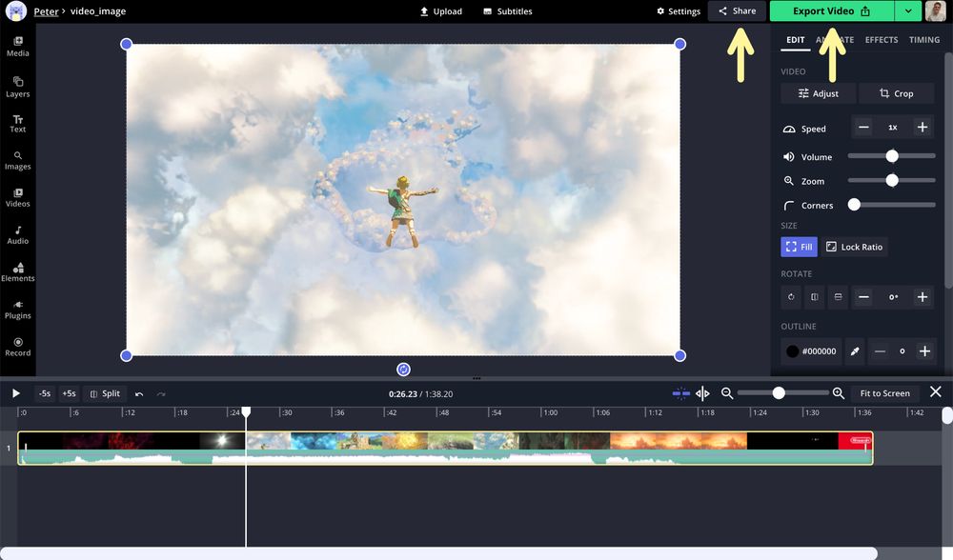Open the Audio panel
This screenshot has width=953, height=560.
[x=17, y=234]
